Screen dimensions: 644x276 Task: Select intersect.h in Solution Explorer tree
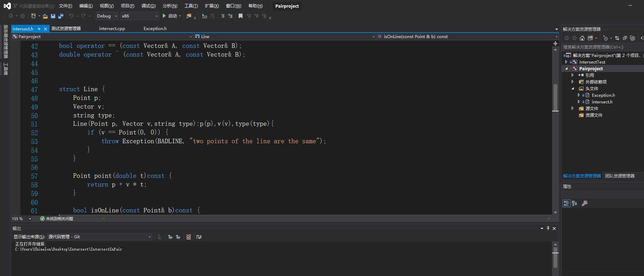pyautogui.click(x=602, y=102)
